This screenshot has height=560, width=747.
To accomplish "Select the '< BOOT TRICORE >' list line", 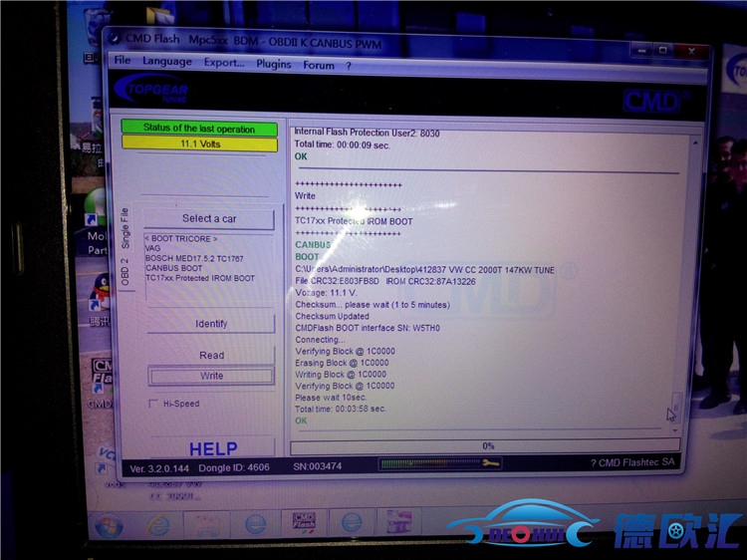I will click(x=180, y=238).
